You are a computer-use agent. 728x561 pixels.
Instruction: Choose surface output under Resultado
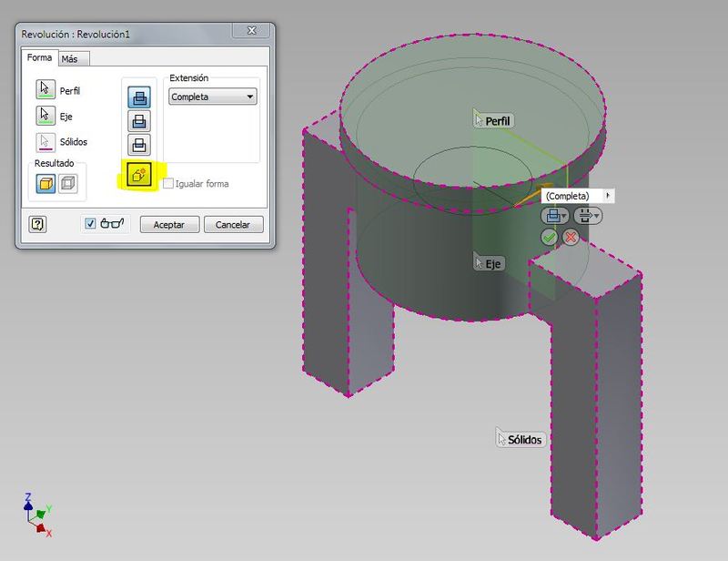click(x=67, y=184)
